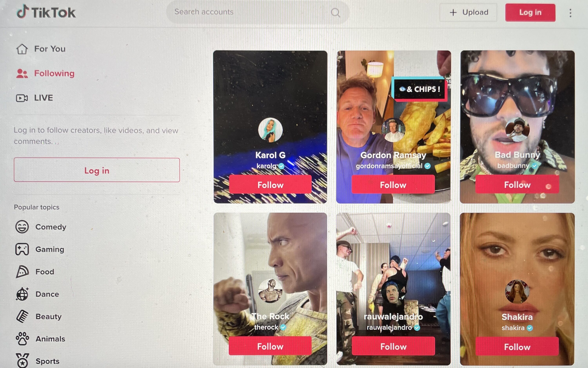Image resolution: width=588 pixels, height=368 pixels.
Task: Click the Comedy topic icon
Action: [x=22, y=226]
